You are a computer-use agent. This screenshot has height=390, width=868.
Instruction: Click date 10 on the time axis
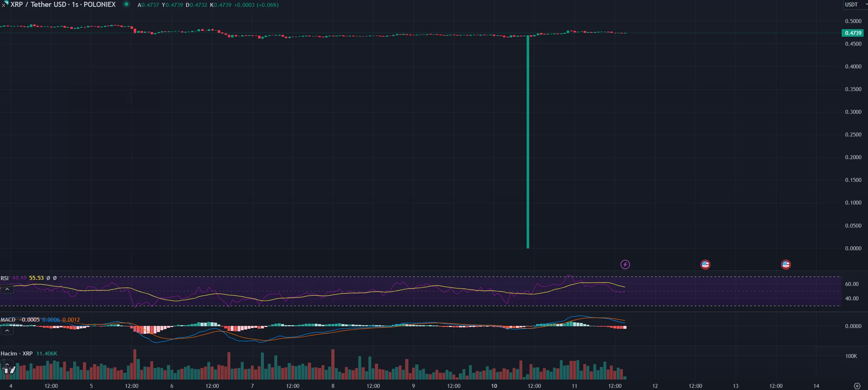pos(494,386)
